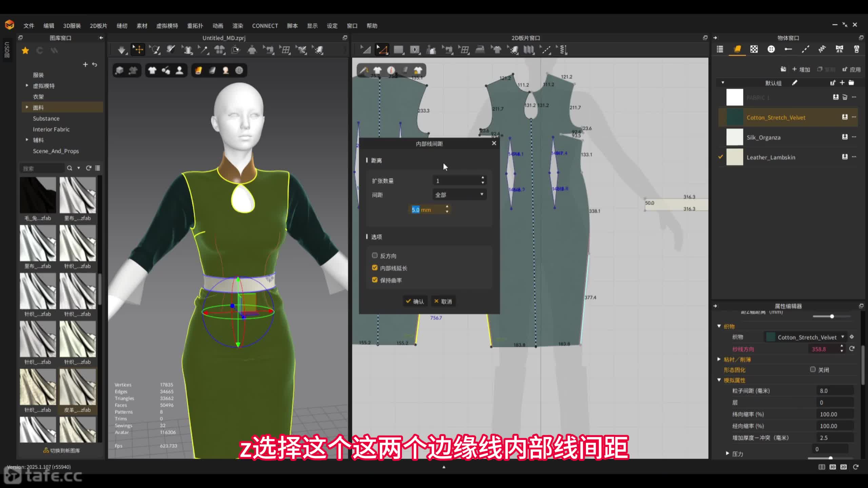Expand the 虚拟模特 library tree item
Image resolution: width=868 pixels, height=488 pixels.
pos(27,86)
